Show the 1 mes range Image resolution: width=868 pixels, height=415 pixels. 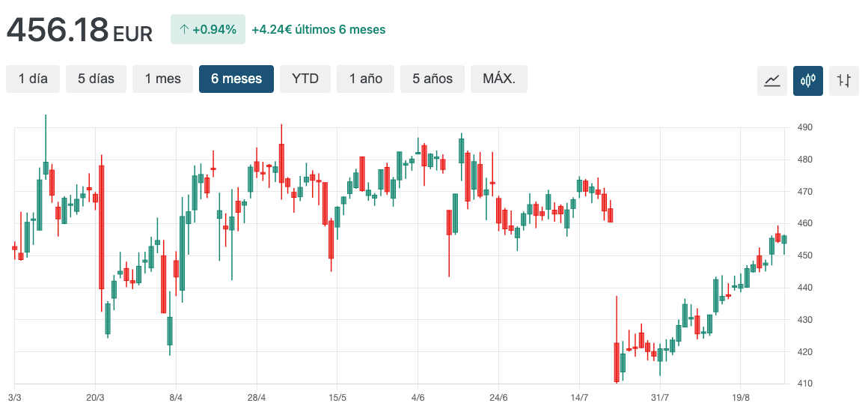pos(162,79)
